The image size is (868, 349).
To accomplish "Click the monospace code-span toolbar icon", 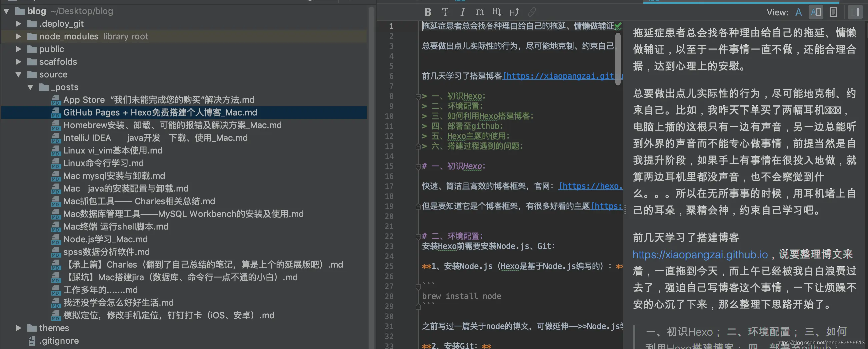I will pyautogui.click(x=480, y=12).
